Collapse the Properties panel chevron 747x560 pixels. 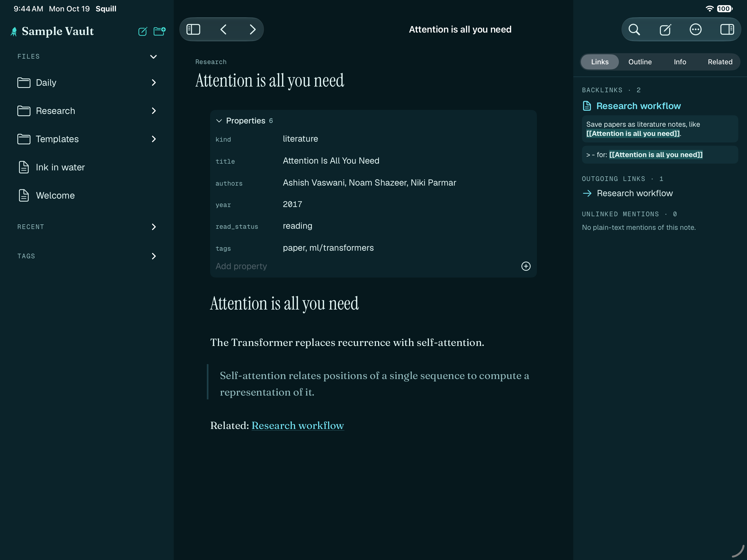point(219,121)
